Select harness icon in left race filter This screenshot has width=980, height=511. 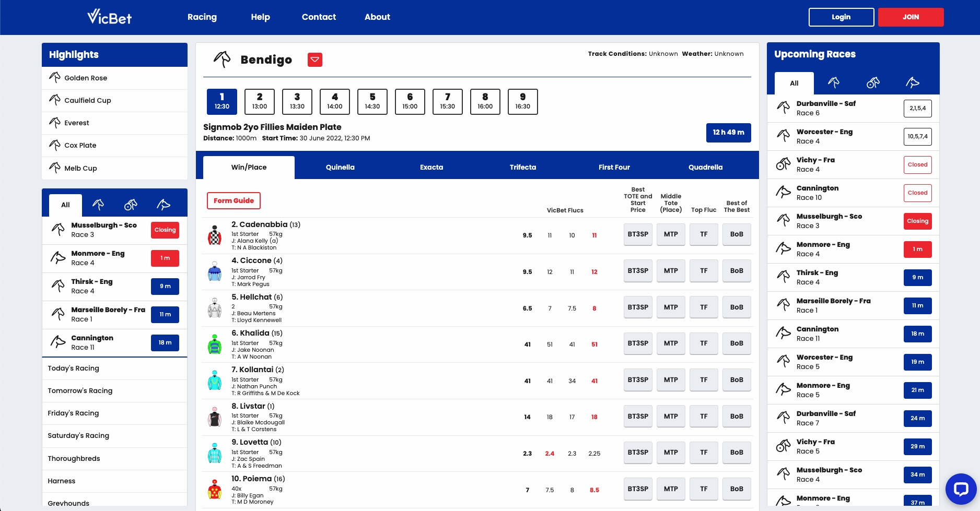point(131,205)
